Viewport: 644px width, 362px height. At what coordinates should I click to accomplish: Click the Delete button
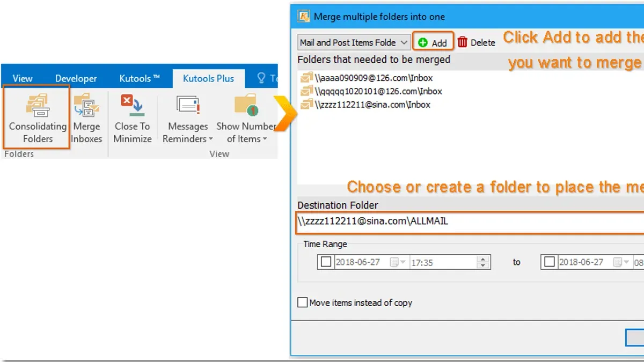(477, 42)
